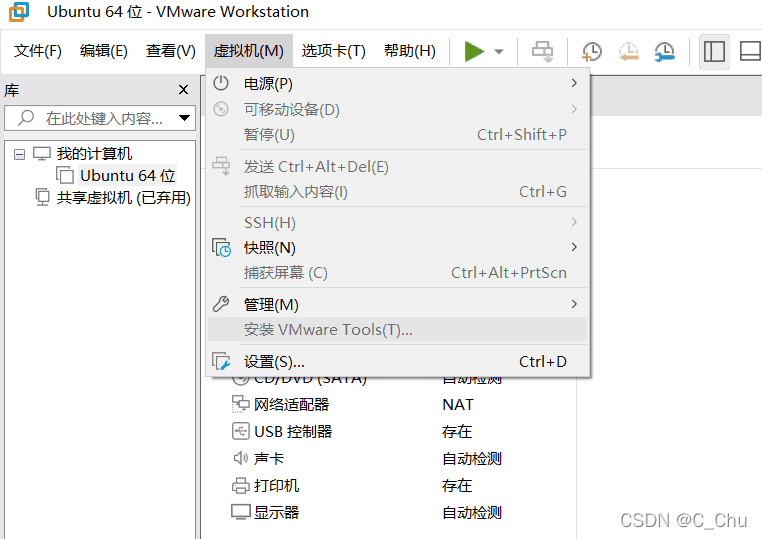Viewport: 762px width, 539px height.
Task: Click the 共享虚拟机 tree icon
Action: tap(42, 197)
